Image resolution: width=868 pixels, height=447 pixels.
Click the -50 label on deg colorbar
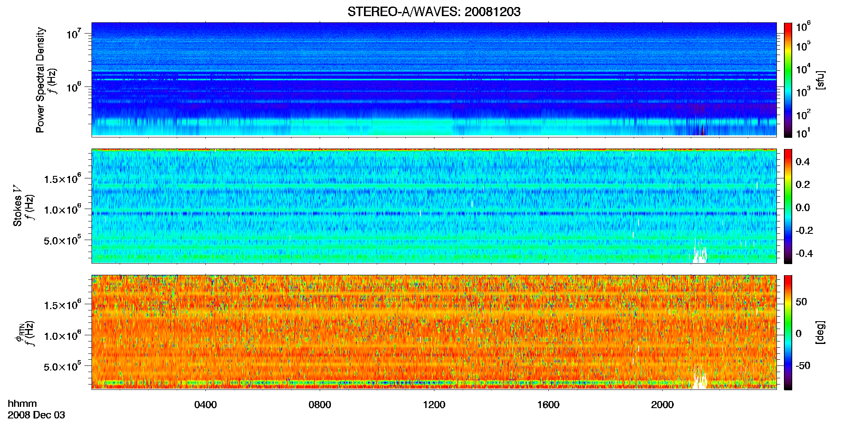pos(803,365)
